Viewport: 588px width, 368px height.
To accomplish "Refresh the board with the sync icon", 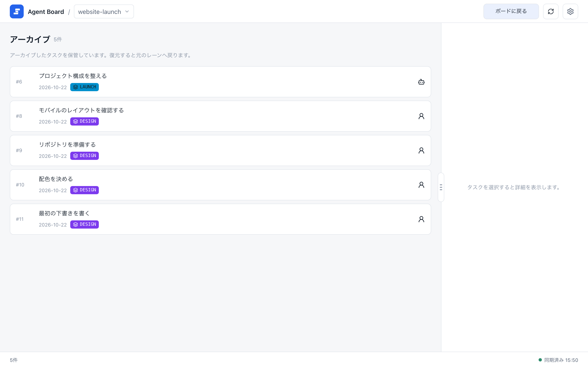I will [551, 11].
